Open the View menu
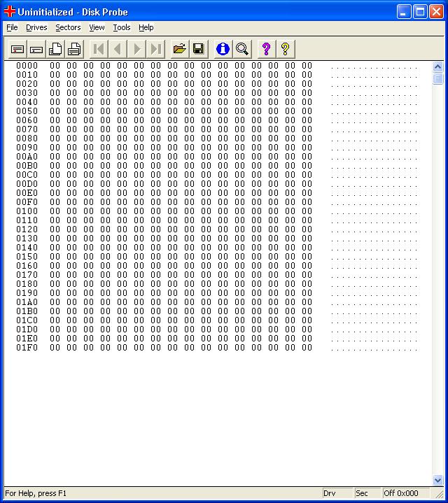 [97, 27]
